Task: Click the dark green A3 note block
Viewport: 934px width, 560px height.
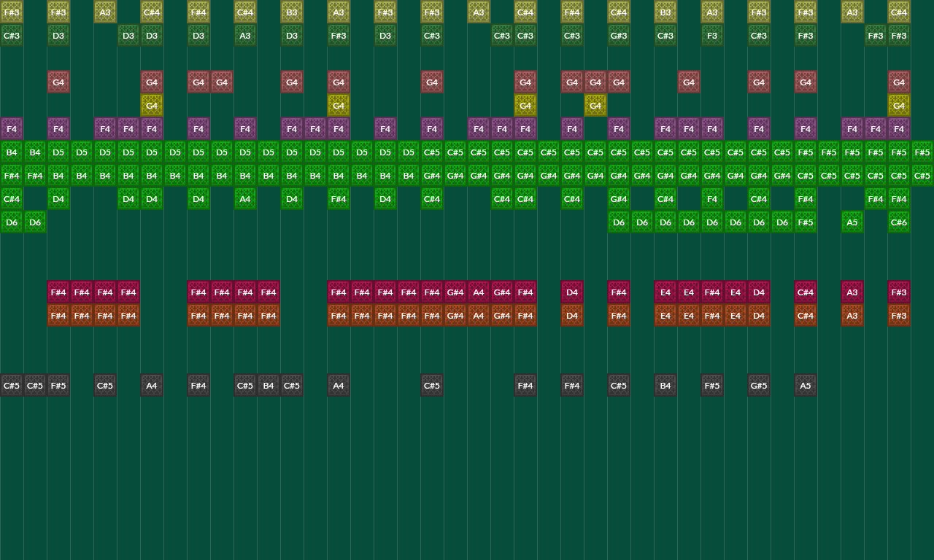Action: point(245,36)
